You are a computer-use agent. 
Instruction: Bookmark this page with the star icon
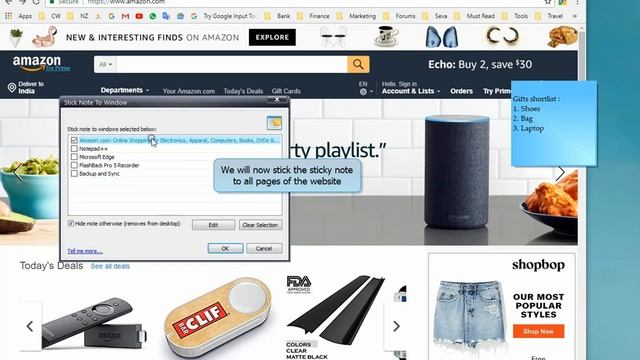(548, 2)
